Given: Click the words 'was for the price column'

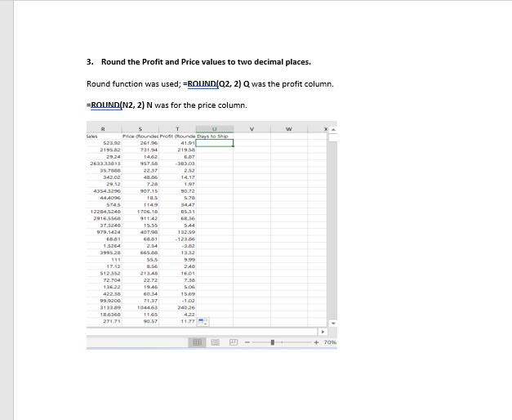Looking at the screenshot, I should pos(201,105).
